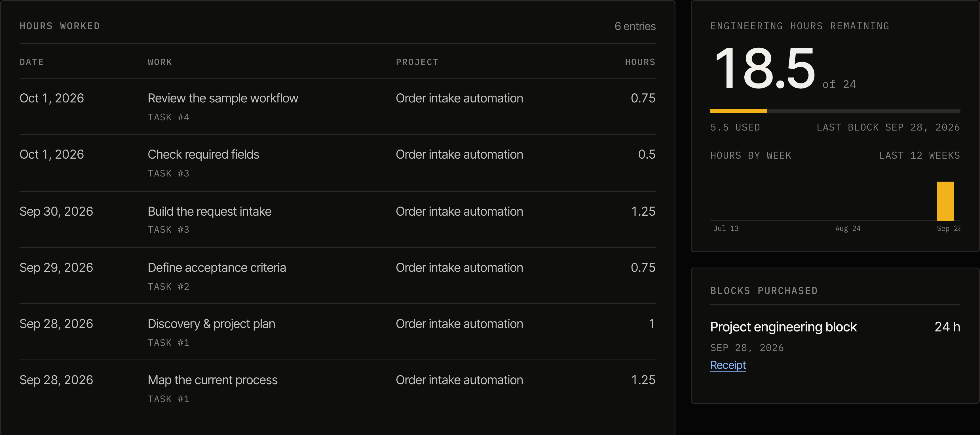
Task: Click the hours remaining progress bar
Action: (835, 111)
